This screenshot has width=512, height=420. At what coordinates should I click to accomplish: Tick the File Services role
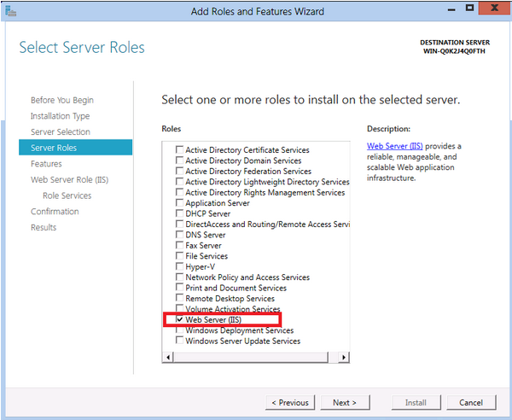pyautogui.click(x=179, y=255)
